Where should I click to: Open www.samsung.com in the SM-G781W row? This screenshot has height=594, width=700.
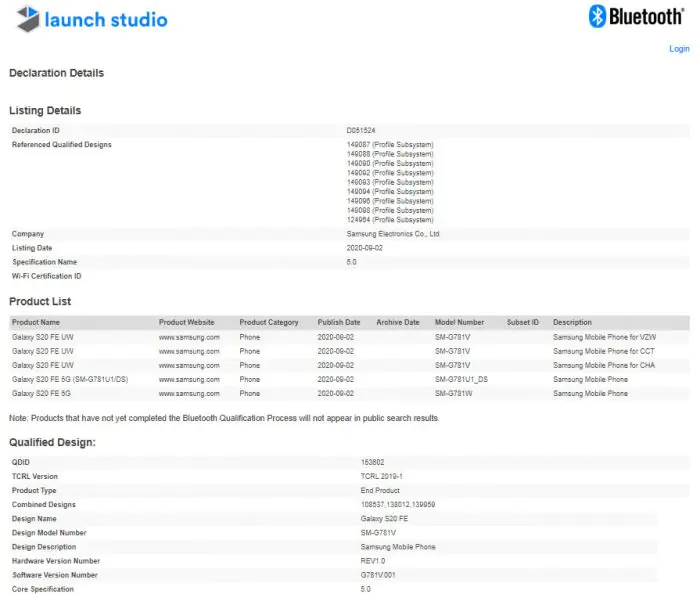click(189, 394)
